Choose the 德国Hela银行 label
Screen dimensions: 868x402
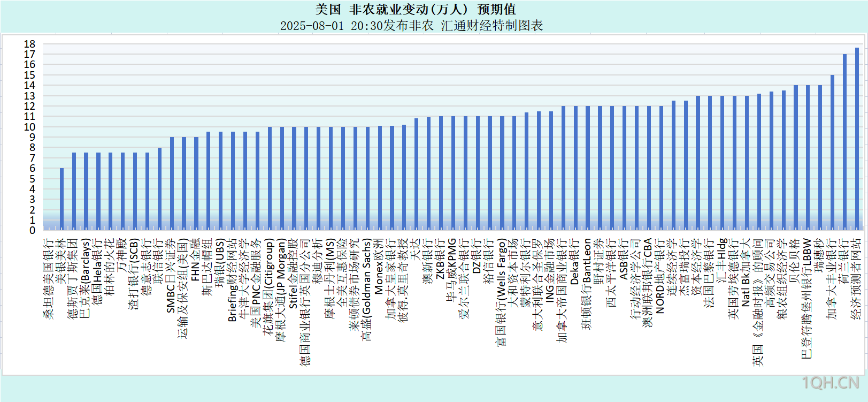tap(98, 272)
